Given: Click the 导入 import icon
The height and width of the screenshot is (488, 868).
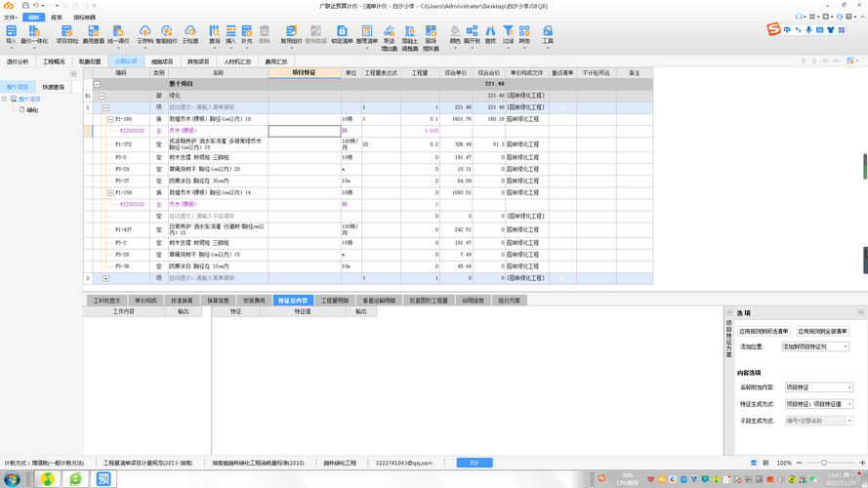Looking at the screenshot, I should [x=11, y=34].
